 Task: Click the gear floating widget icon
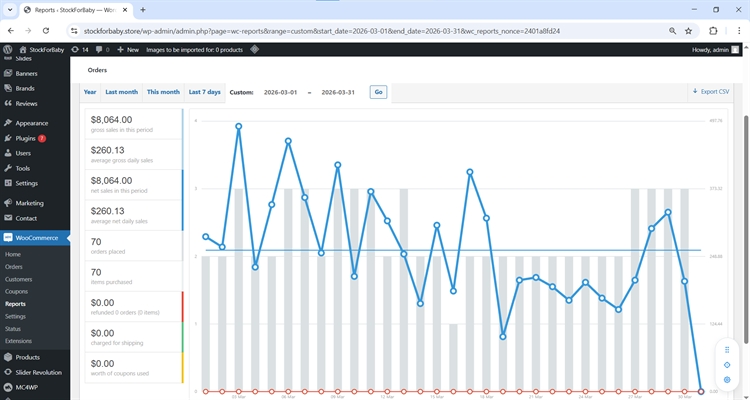[727, 379]
